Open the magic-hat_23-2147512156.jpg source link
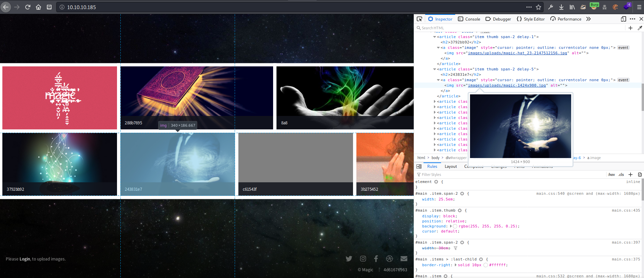644x278 pixels. [518, 53]
